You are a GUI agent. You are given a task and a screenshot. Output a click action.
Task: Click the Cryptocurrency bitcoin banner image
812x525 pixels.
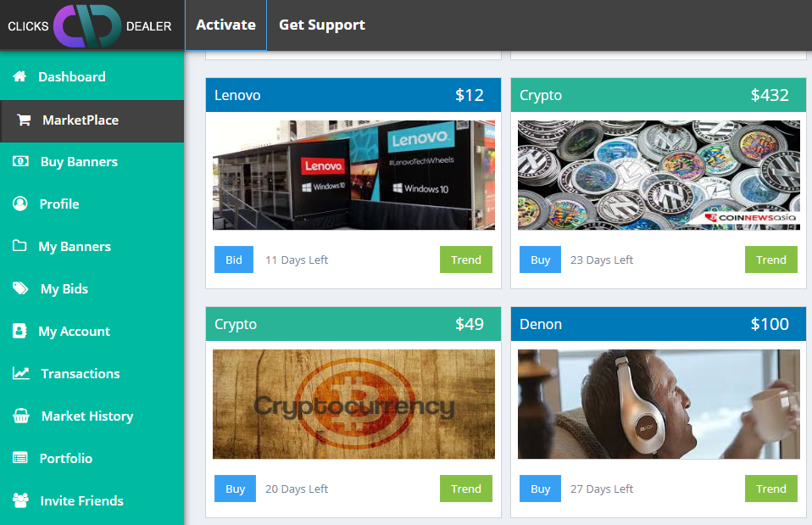(x=353, y=405)
